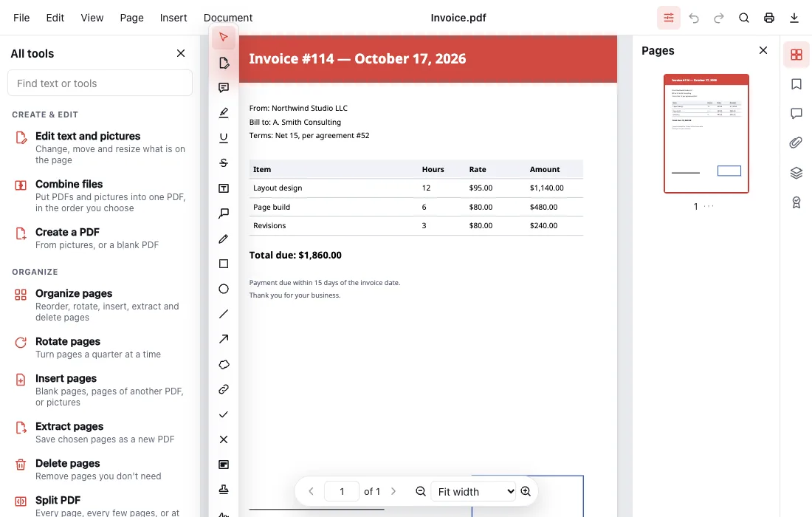Go to the next page
The height and width of the screenshot is (517, 812).
click(x=393, y=492)
